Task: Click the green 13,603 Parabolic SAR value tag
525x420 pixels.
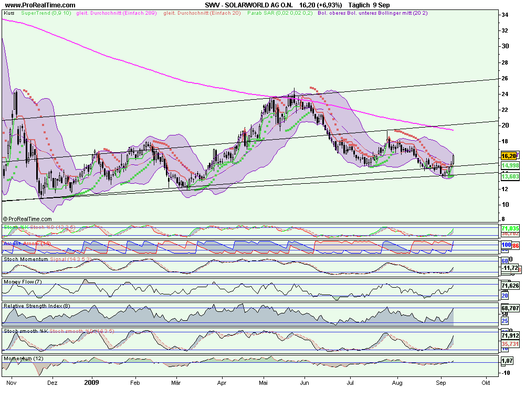Action: tap(510, 176)
